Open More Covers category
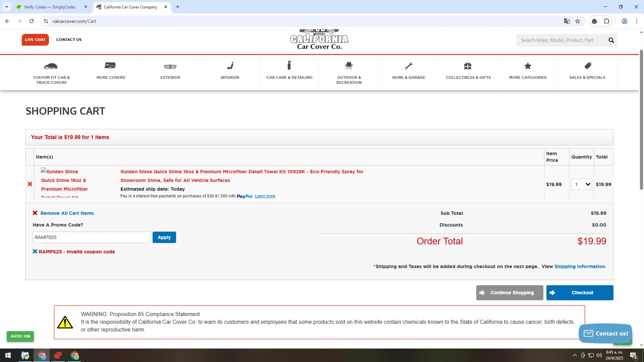The height and width of the screenshot is (362, 644). (111, 72)
